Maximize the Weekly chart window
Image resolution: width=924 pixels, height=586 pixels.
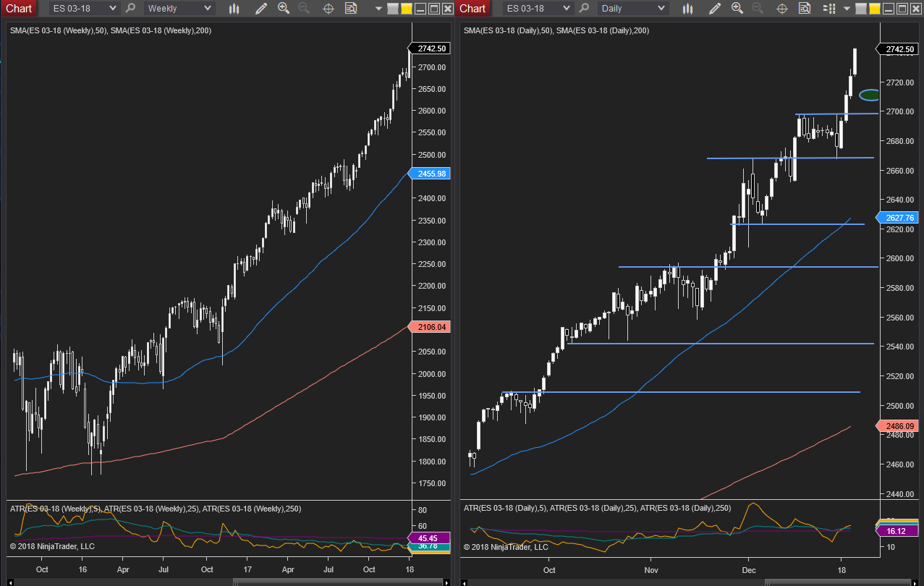pos(434,9)
